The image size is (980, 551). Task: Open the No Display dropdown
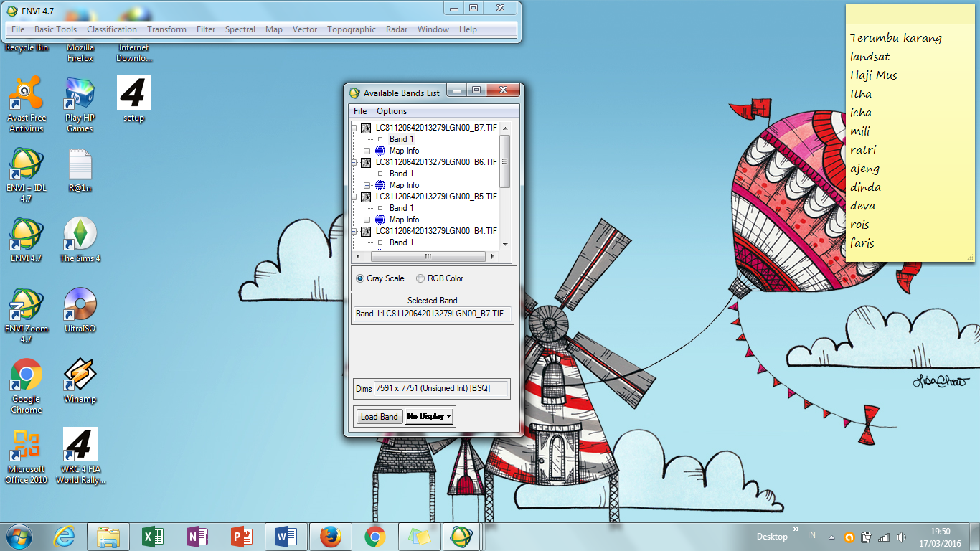pyautogui.click(x=430, y=416)
